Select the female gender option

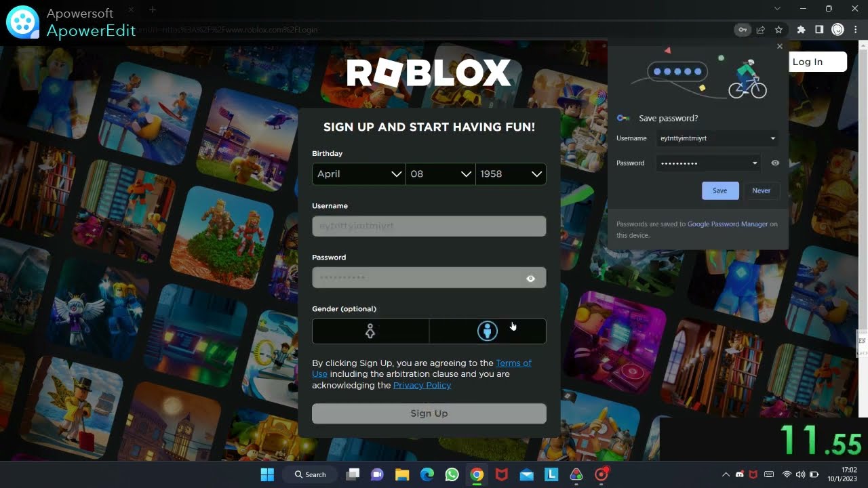(370, 331)
